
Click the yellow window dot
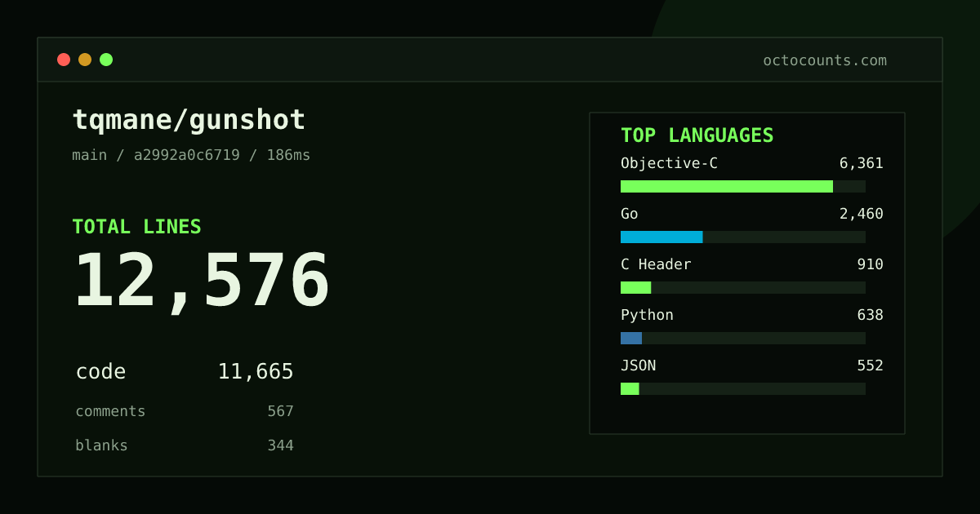click(x=85, y=60)
